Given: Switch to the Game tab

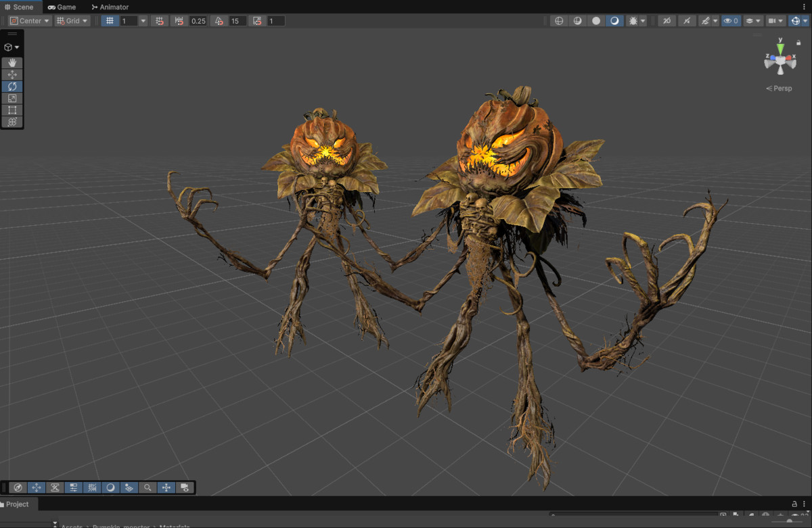Looking at the screenshot, I should [x=62, y=7].
